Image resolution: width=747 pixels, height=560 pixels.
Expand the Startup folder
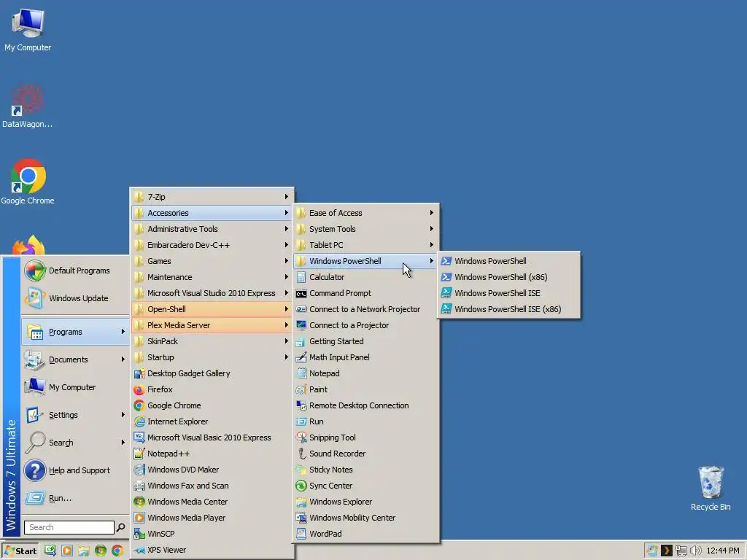coord(212,357)
